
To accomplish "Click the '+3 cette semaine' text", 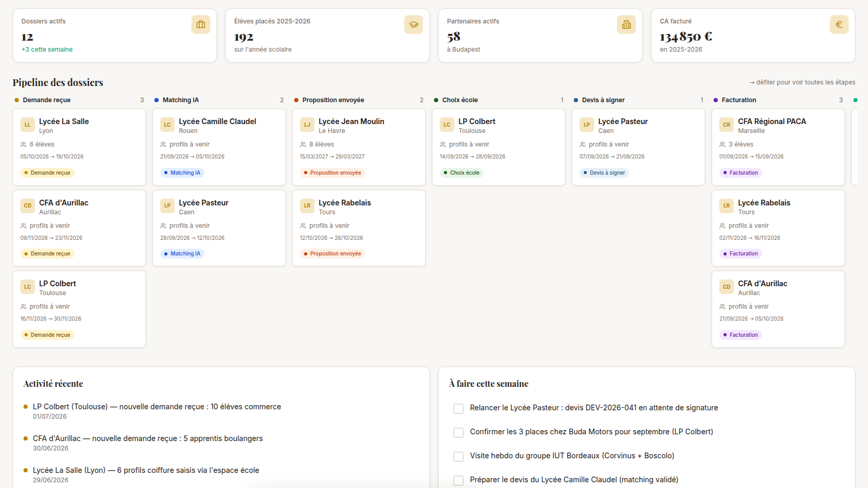I will 47,50.
